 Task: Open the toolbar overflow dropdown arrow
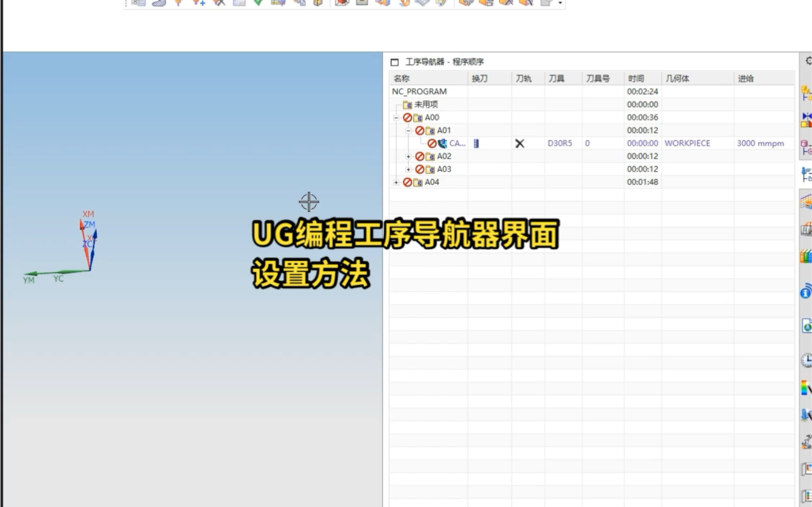click(560, 3)
